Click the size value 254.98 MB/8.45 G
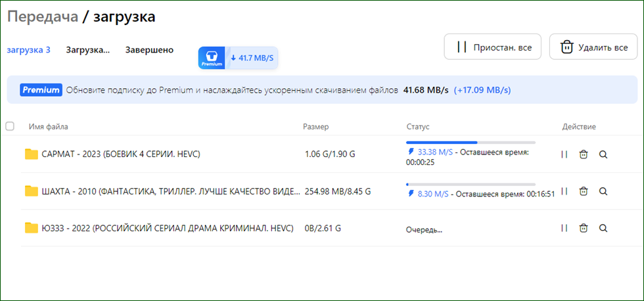 (x=338, y=191)
